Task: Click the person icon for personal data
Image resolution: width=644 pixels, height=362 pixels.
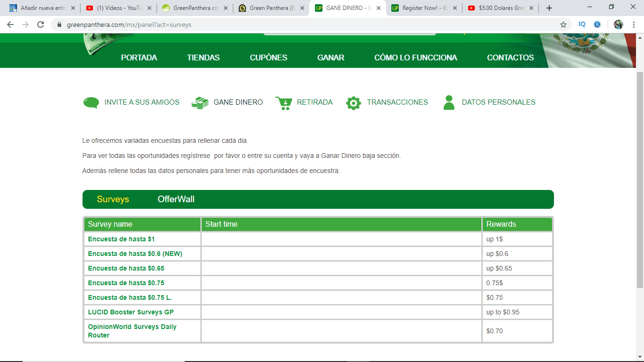Action: coord(449,102)
